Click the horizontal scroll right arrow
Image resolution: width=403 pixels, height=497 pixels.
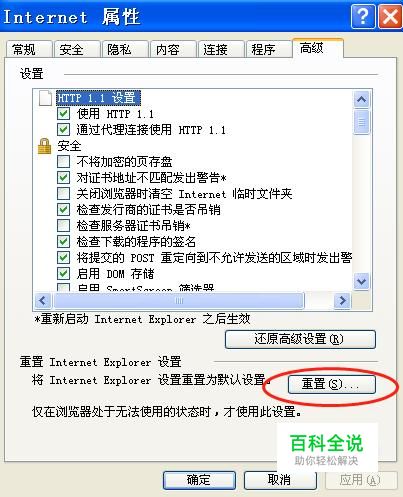coord(342,301)
